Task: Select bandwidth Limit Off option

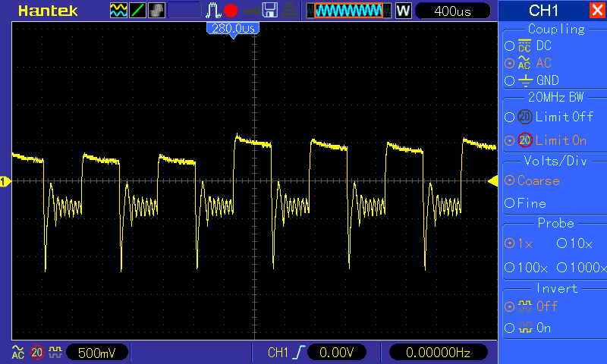Action: [509, 117]
